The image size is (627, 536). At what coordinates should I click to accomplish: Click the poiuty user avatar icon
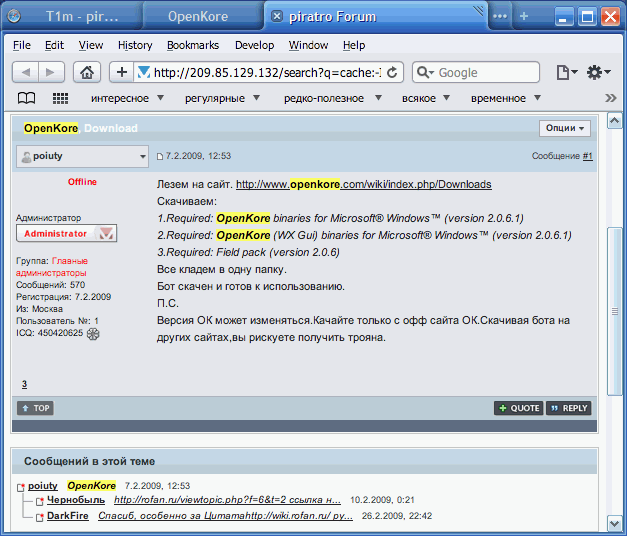(x=26, y=157)
